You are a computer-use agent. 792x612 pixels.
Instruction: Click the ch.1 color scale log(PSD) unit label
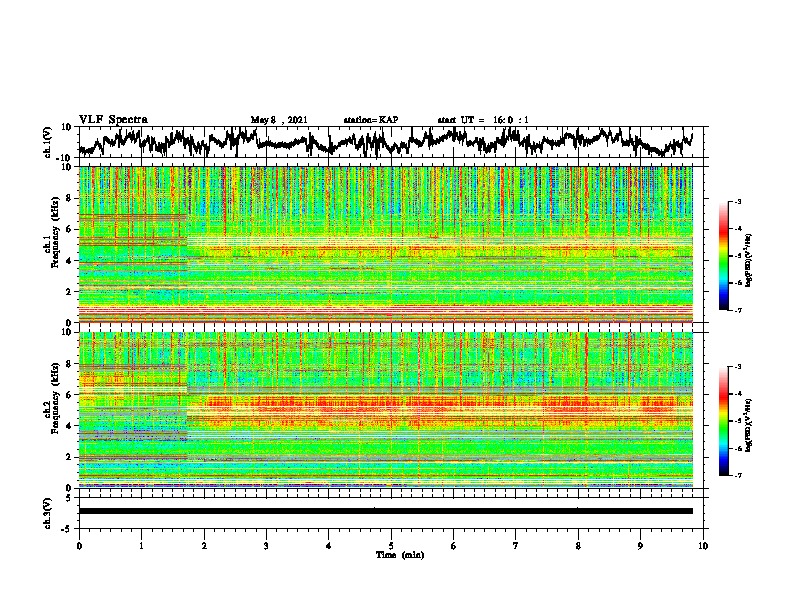pos(748,260)
